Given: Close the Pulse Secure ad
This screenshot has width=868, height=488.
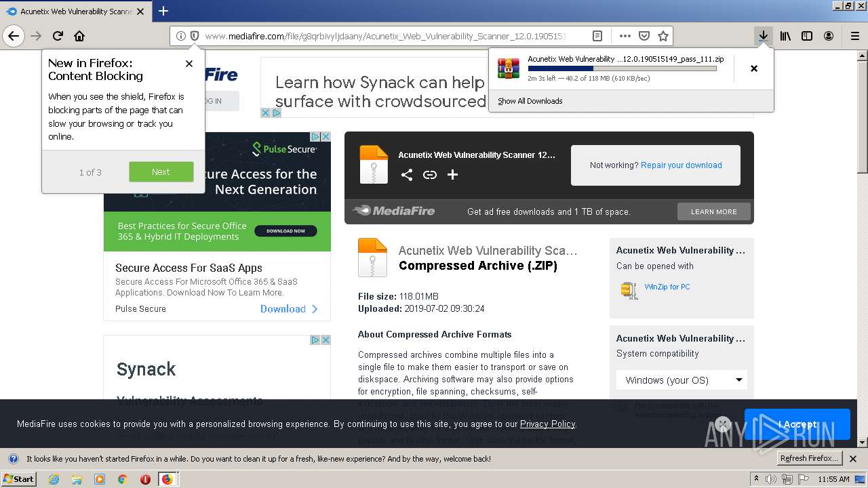Looking at the screenshot, I should 325,136.
